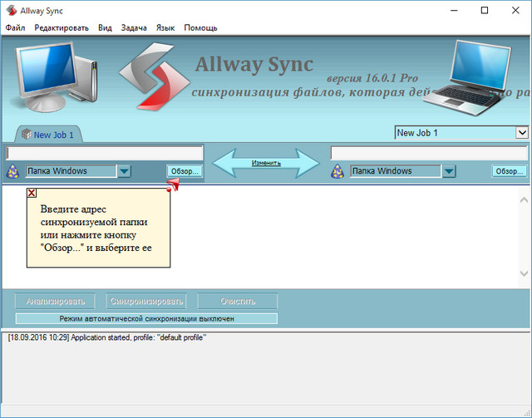Click the left folder path input field
Image resolution: width=532 pixels, height=418 pixels.
105,153
